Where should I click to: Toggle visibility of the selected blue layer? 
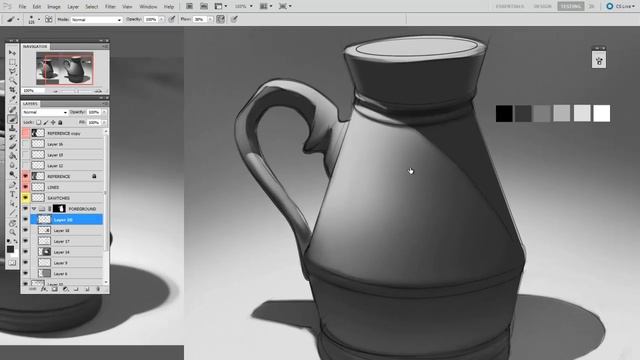[26, 220]
